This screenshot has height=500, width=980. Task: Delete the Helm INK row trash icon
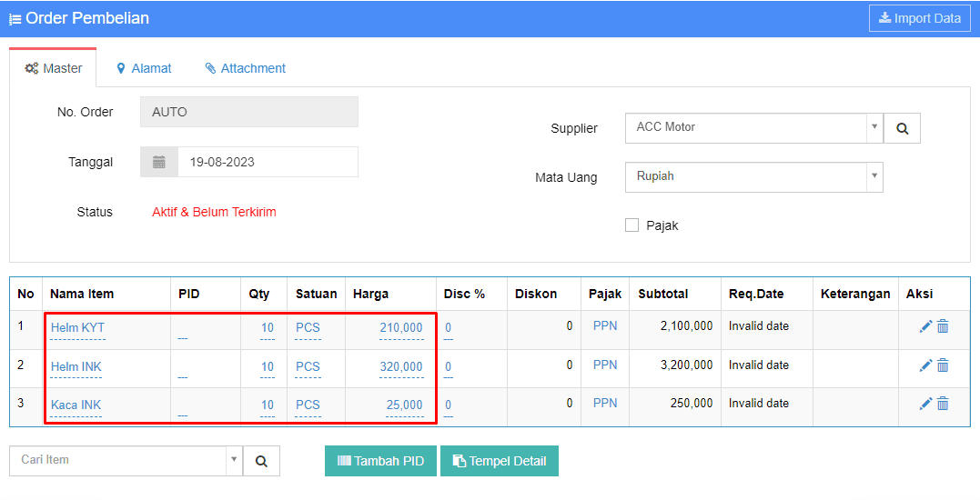(x=943, y=365)
